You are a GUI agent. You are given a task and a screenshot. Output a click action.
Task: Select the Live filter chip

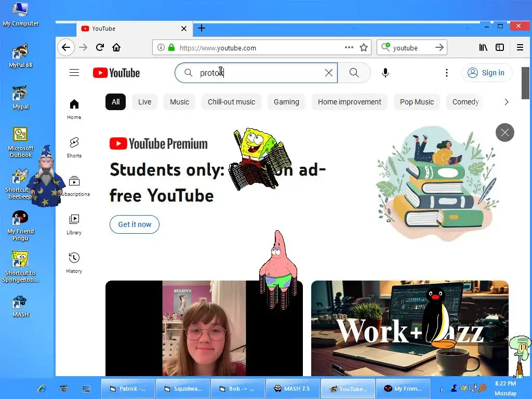[144, 102]
